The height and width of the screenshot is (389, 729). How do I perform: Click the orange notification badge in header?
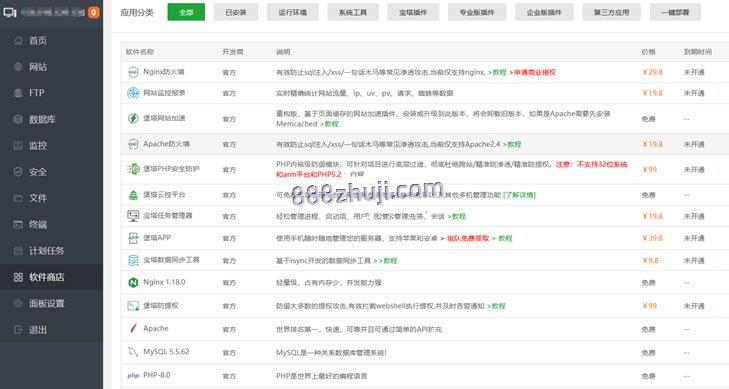[93, 13]
